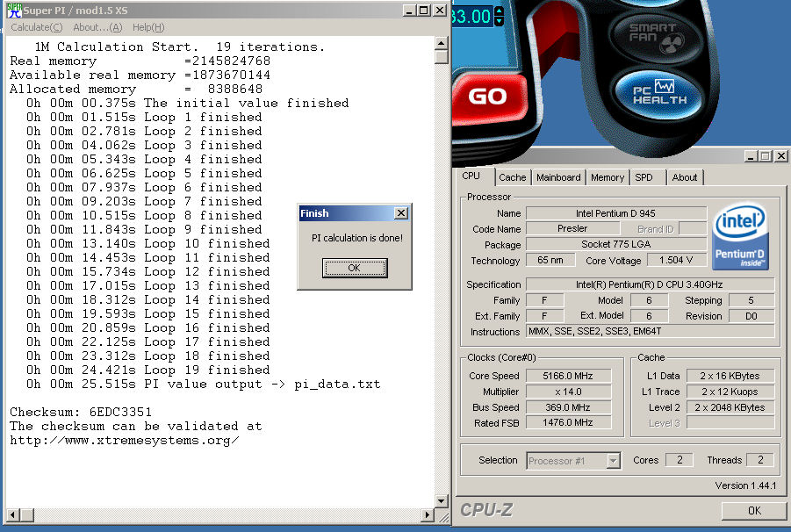
Task: Click the 'PI value output -> pi_data.txt' line
Action: tap(204, 385)
